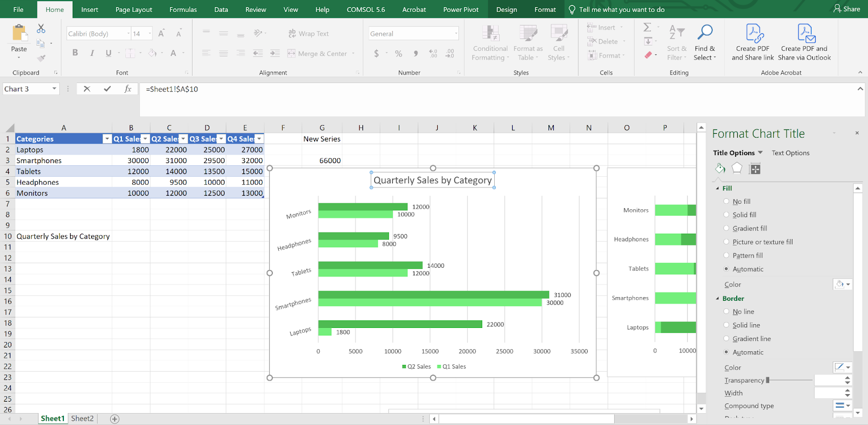Click cell G3 containing 66000

click(322, 160)
